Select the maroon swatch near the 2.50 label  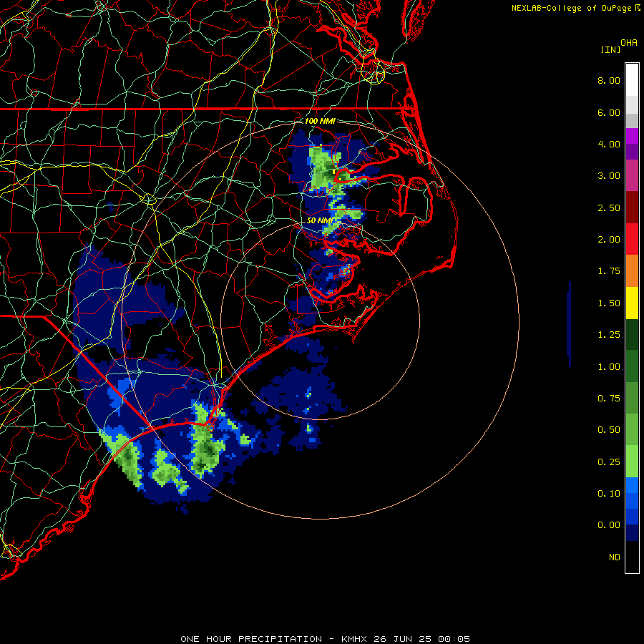pos(632,208)
